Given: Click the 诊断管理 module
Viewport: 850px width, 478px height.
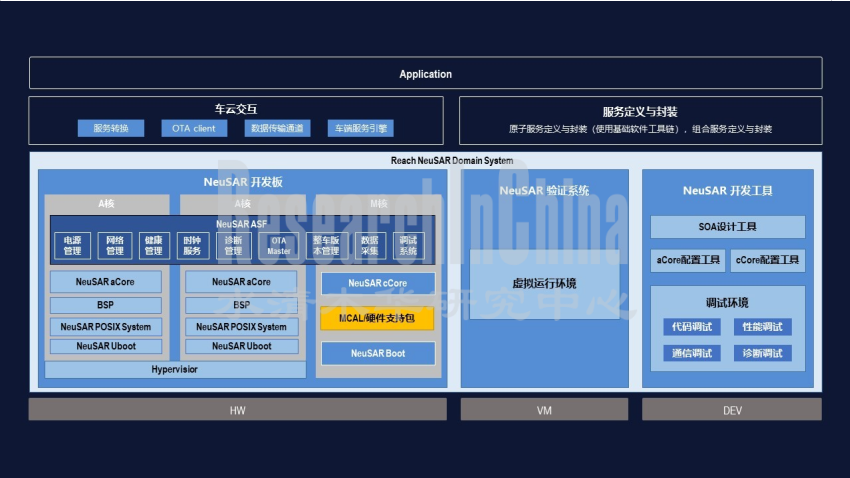Looking at the screenshot, I should coord(234,246).
